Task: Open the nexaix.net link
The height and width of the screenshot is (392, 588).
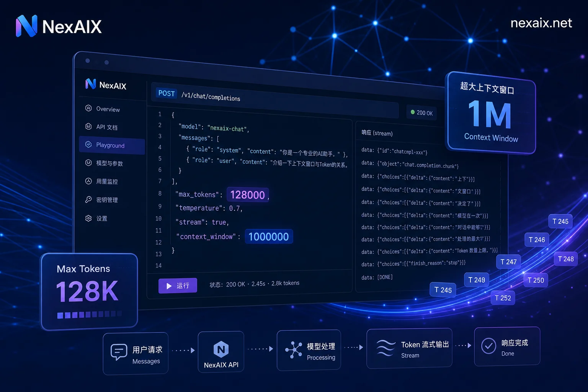Action: [x=541, y=23]
